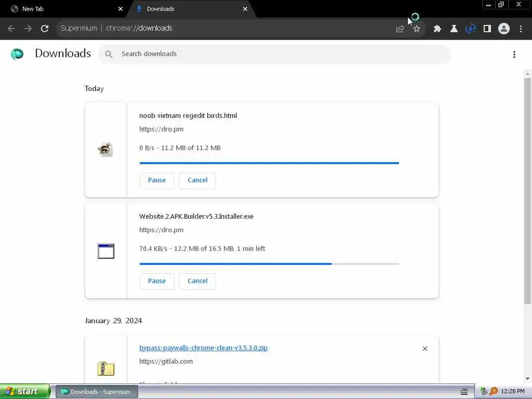
Task: Click the Installer.exe download progress bar
Action: coord(269,264)
